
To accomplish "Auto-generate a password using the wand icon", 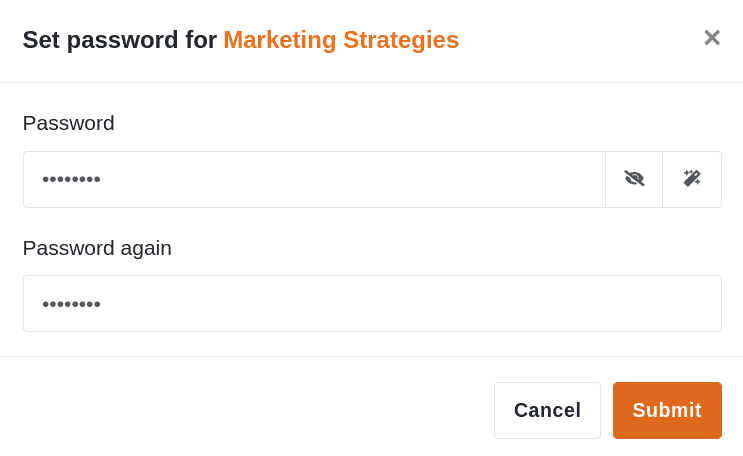I will [692, 179].
